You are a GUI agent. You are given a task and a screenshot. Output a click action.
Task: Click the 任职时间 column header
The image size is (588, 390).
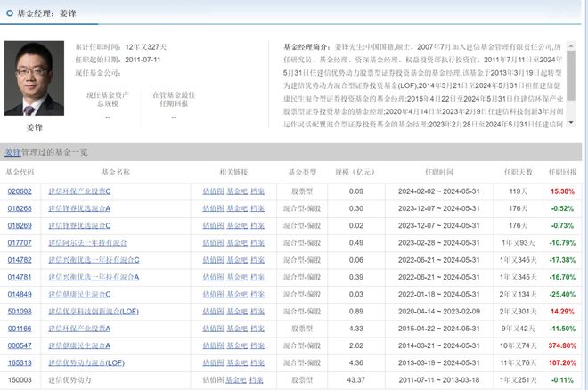pyautogui.click(x=439, y=172)
